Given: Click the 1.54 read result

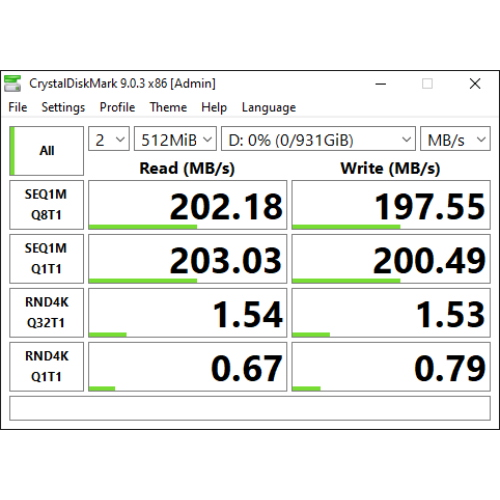Looking at the screenshot, I should (187, 313).
